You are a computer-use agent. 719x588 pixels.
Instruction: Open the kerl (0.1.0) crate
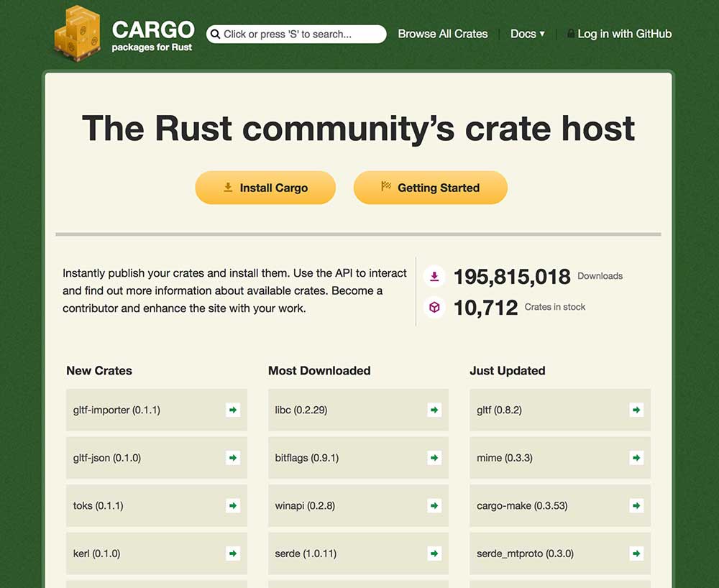coord(156,553)
